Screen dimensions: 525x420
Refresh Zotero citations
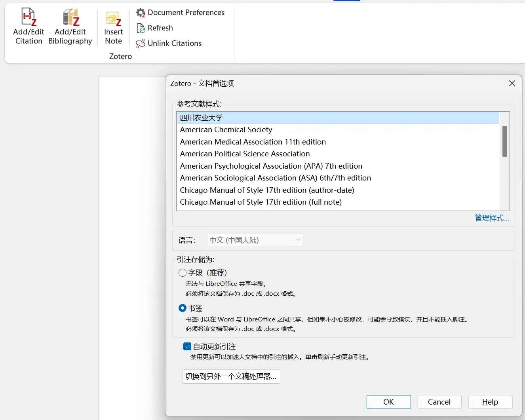coord(155,28)
